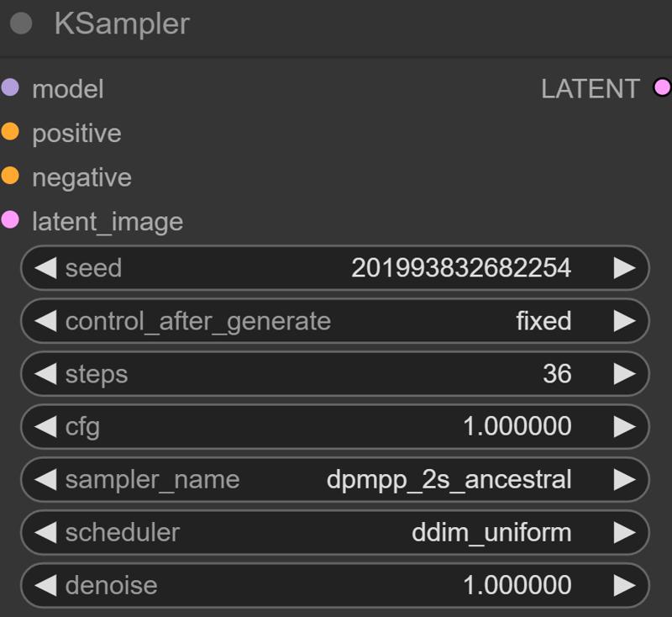Screen dimensions: 672x617
Task: Select previous scheduler with left arrow
Action: click(45, 532)
